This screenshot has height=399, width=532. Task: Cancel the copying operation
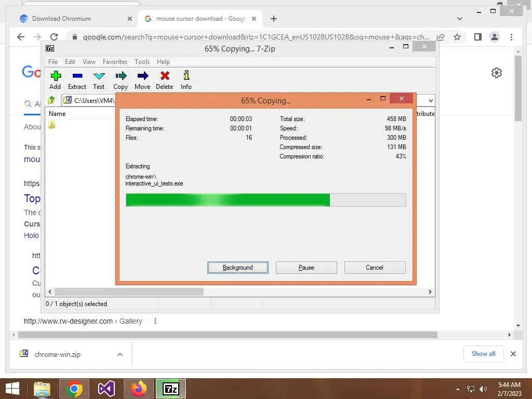coord(375,268)
